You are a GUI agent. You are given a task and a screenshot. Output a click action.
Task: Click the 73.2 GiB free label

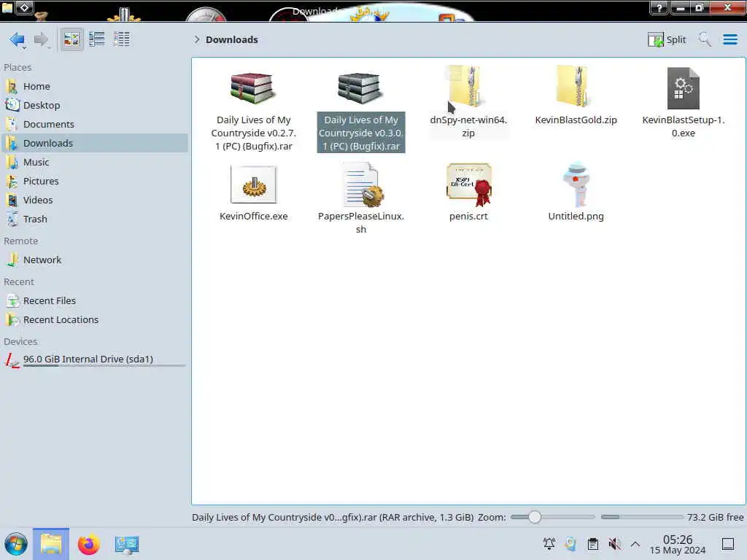click(715, 517)
